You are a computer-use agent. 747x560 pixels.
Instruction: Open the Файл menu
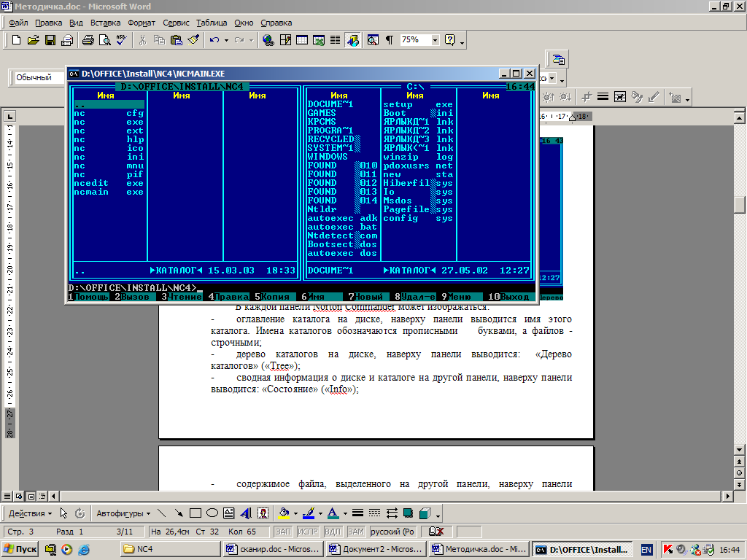click(18, 23)
